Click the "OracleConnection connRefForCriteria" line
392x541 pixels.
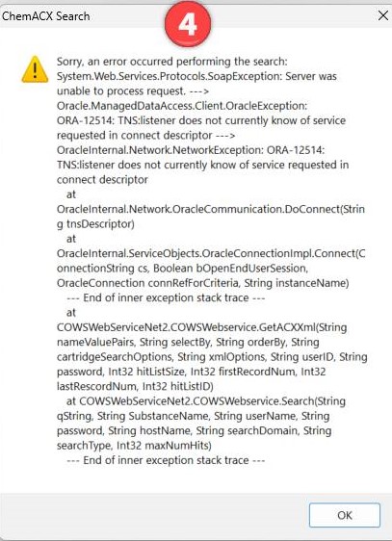click(x=202, y=283)
